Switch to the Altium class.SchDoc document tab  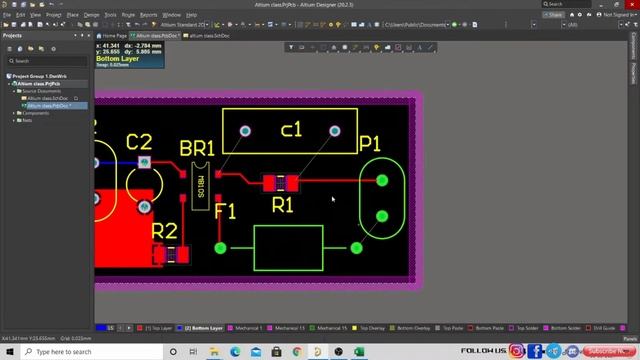click(207, 36)
